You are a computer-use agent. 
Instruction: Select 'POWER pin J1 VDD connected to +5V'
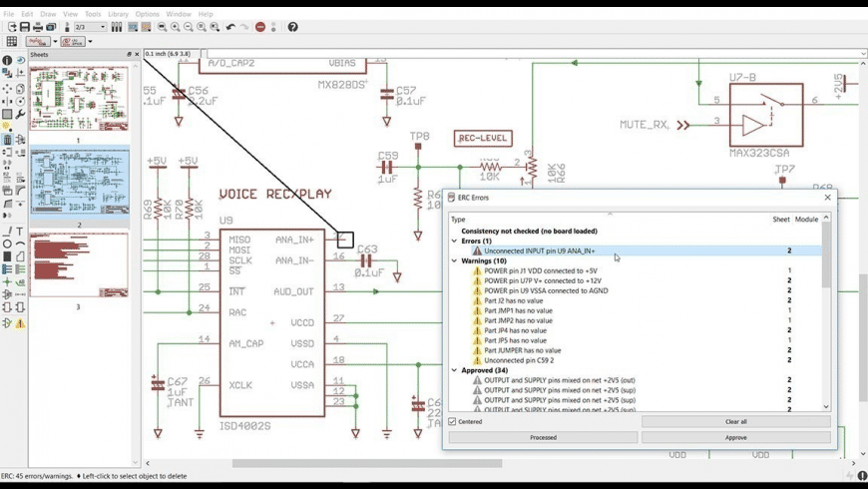tap(541, 270)
